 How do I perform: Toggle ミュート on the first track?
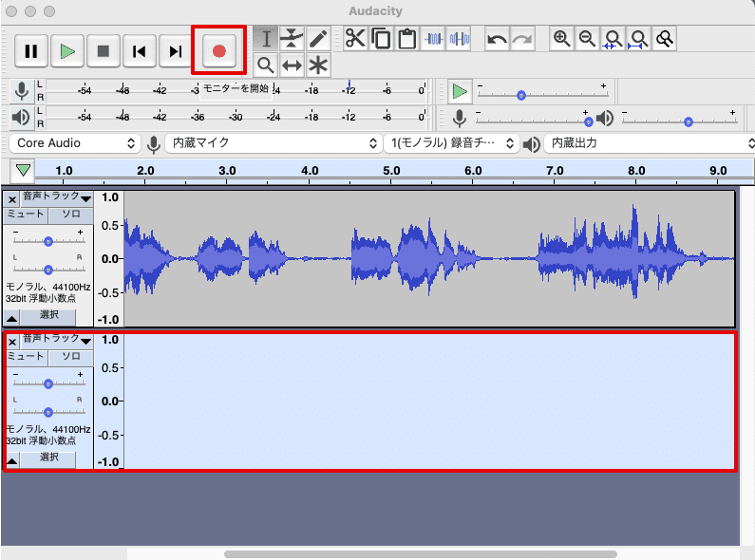[x=26, y=215]
